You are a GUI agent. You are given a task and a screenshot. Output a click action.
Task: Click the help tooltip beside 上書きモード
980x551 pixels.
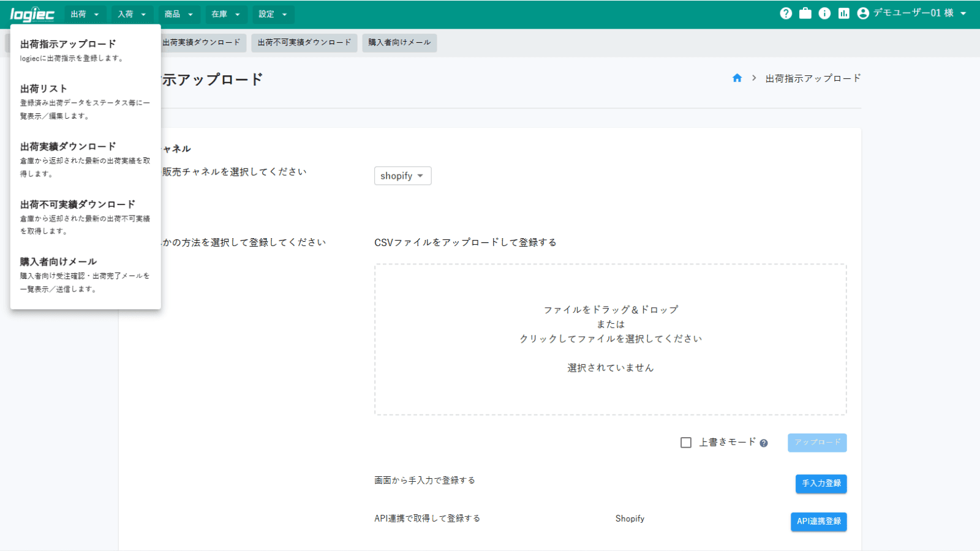click(x=763, y=443)
